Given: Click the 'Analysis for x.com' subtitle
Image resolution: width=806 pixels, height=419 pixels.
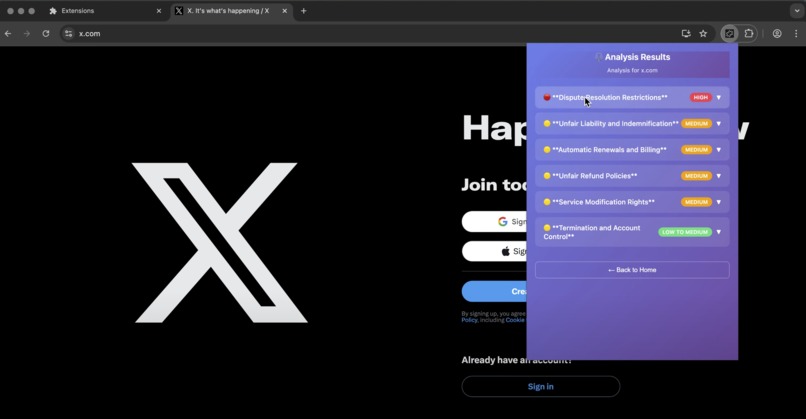Looking at the screenshot, I should [632, 70].
